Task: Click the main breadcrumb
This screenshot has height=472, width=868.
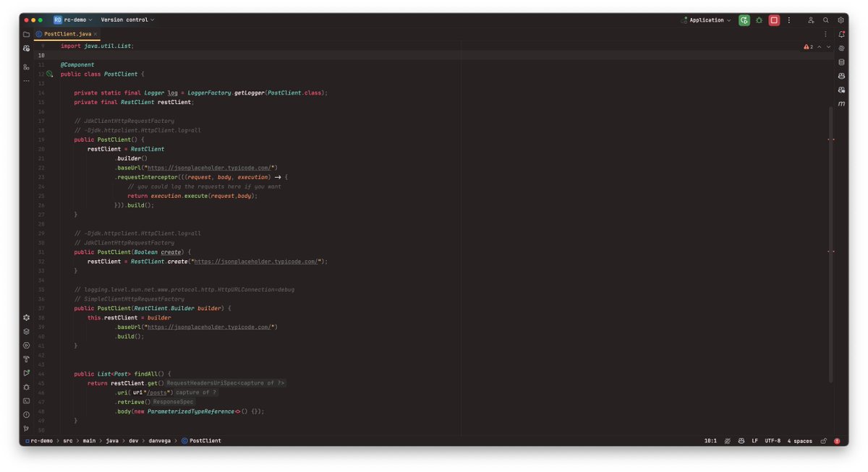Action: pyautogui.click(x=90, y=441)
